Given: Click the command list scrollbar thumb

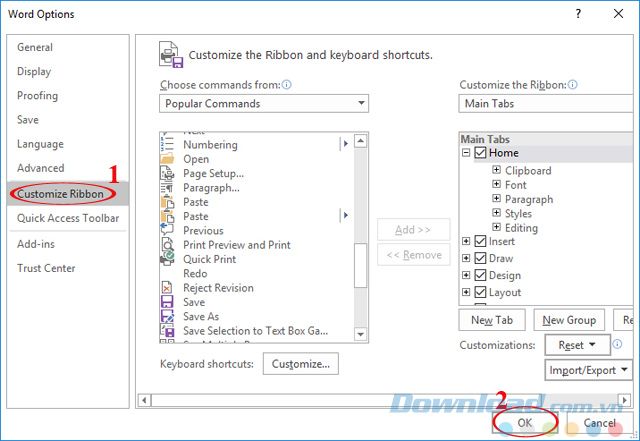Looking at the screenshot, I should click(360, 265).
